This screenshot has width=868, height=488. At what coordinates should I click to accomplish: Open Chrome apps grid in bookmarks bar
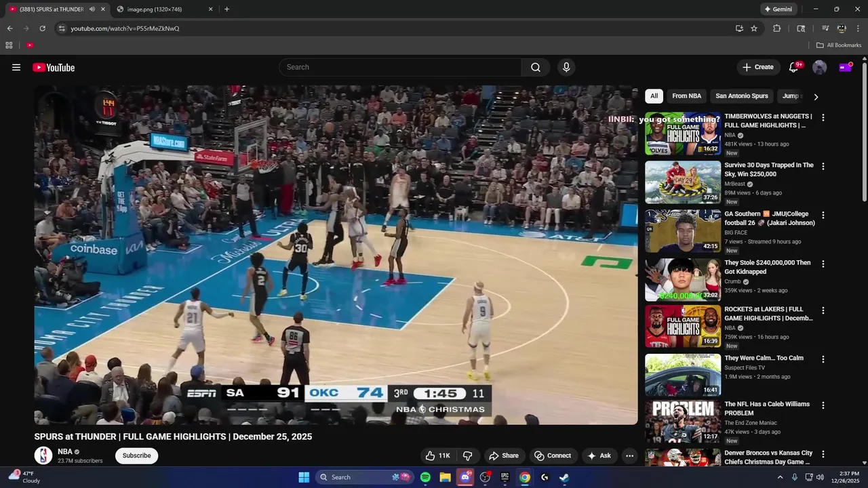point(9,45)
